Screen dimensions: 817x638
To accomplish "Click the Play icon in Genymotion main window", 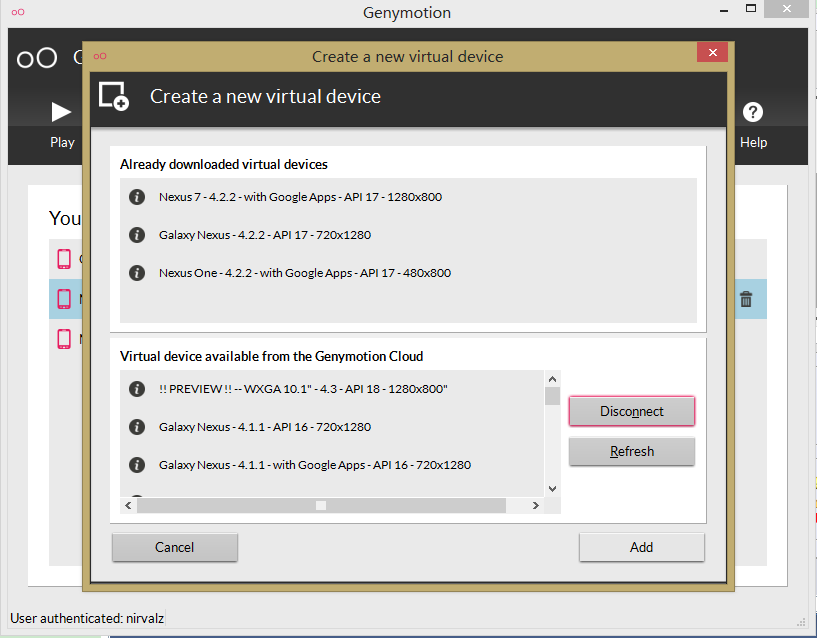I will click(61, 112).
